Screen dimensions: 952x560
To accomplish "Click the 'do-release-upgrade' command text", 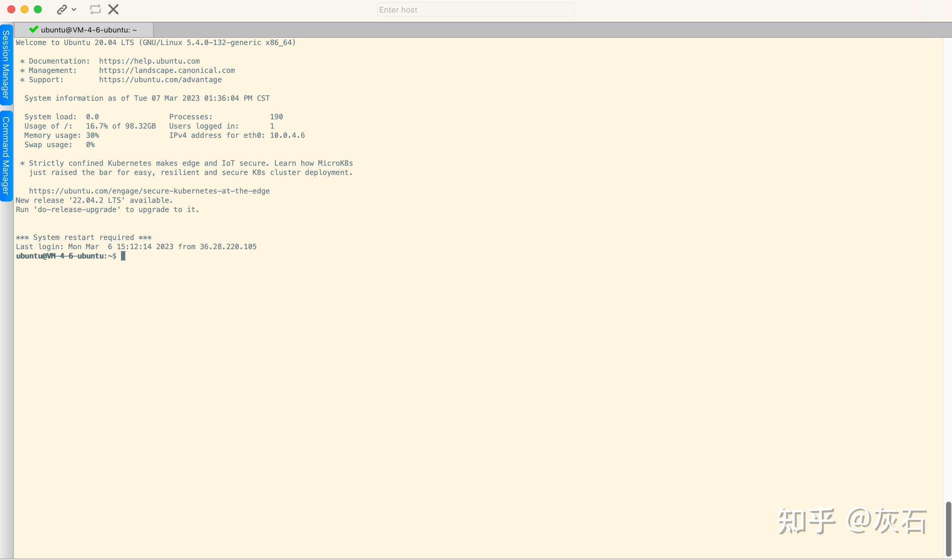I will (x=77, y=209).
